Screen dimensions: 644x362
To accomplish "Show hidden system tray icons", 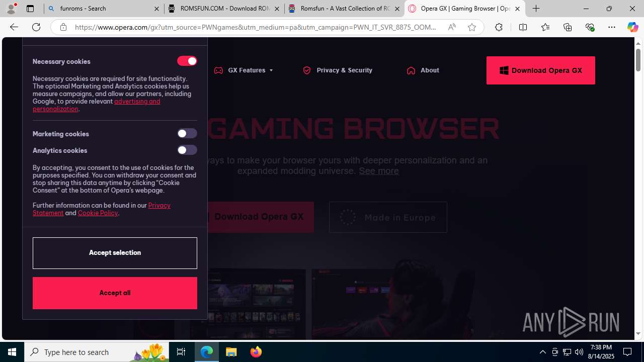I will [x=542, y=352].
